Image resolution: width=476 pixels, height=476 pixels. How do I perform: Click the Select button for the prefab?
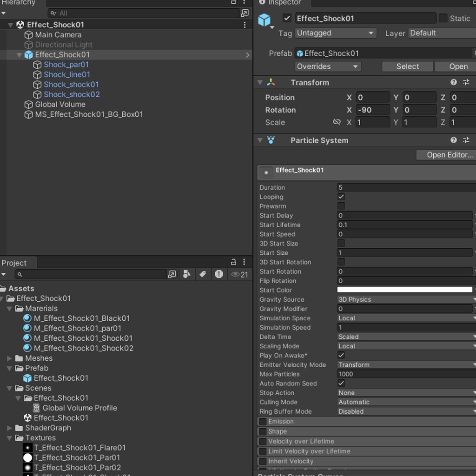click(x=407, y=66)
